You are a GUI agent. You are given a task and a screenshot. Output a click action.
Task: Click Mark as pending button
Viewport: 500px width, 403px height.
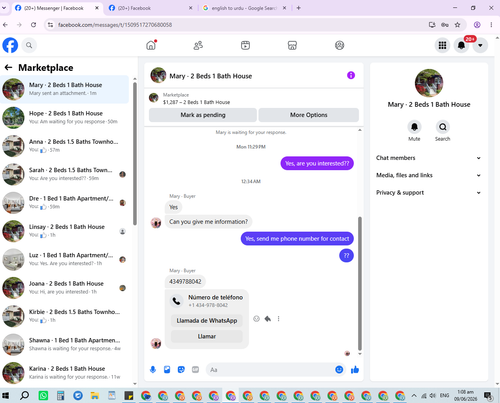pos(203,115)
